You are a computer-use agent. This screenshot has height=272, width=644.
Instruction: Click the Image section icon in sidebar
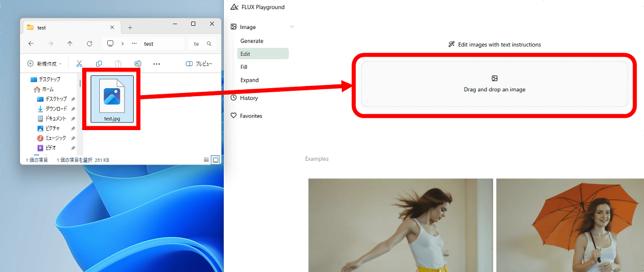233,27
